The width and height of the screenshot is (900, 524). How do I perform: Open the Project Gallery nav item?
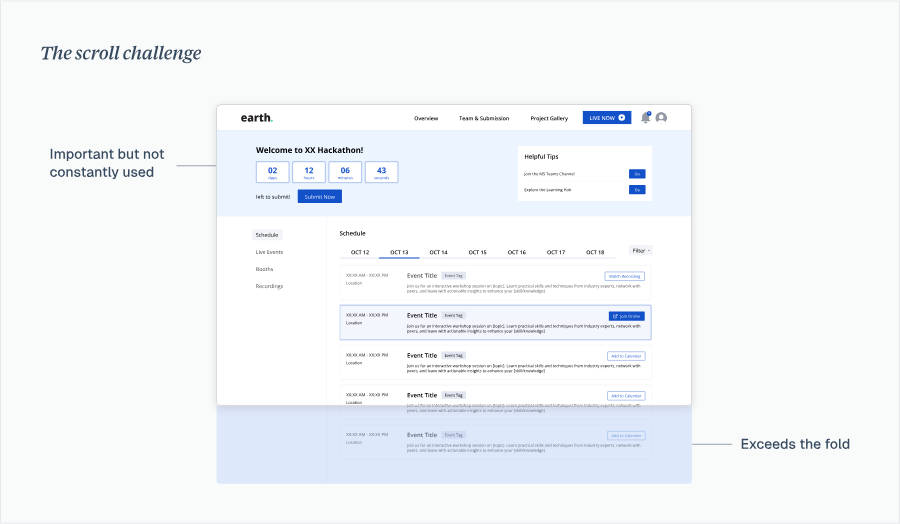coord(549,118)
